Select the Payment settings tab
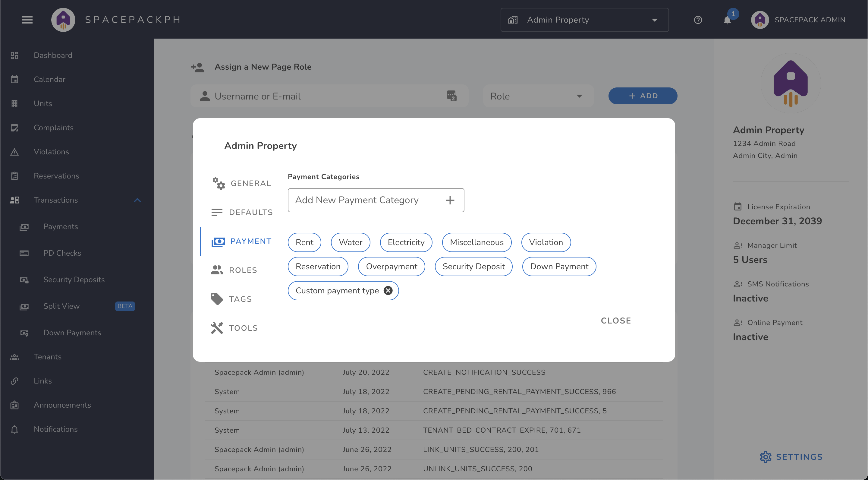Image resolution: width=868 pixels, height=480 pixels. pyautogui.click(x=241, y=241)
